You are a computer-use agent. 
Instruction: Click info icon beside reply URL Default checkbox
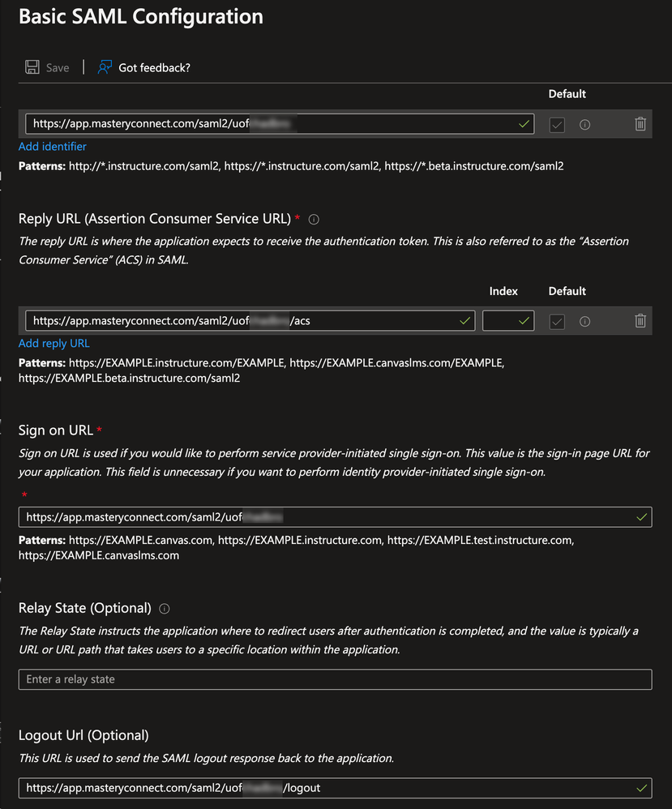(x=584, y=322)
